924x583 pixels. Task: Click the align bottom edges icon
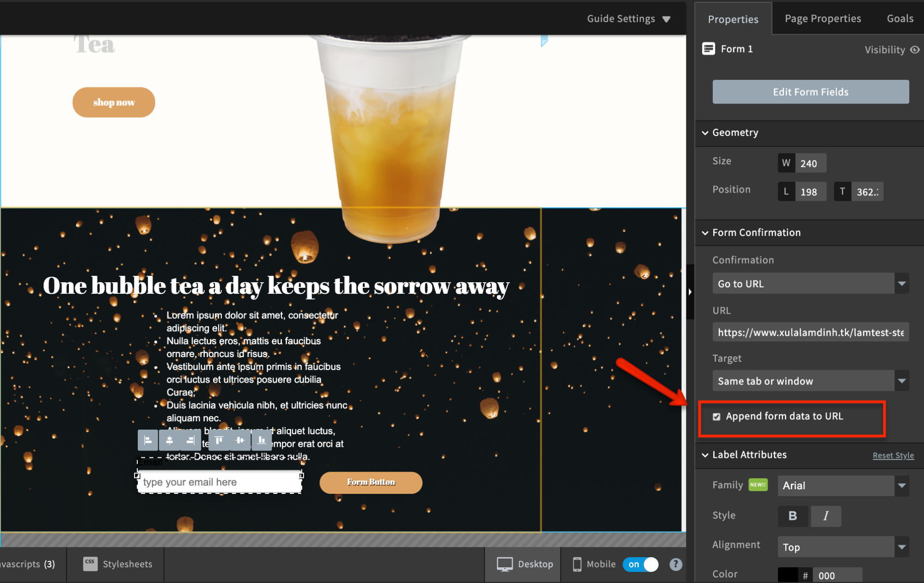(x=262, y=440)
